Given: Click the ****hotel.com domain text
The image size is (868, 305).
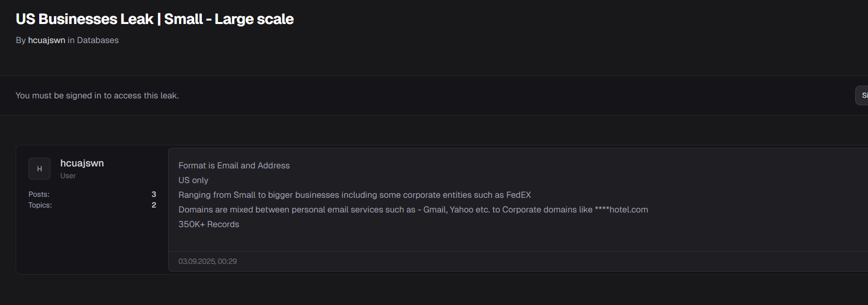Looking at the screenshot, I should click(x=621, y=210).
